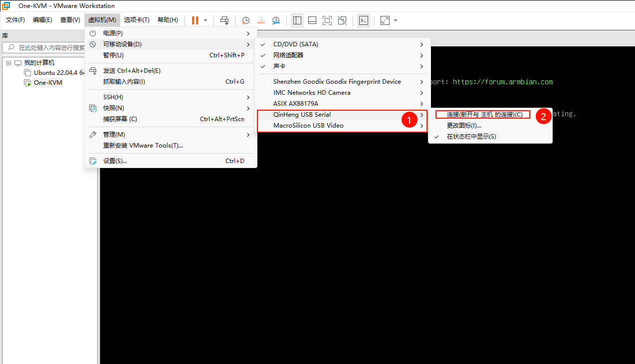Screen dimensions: 635x364
Task: Click the send Ctrl+Alt+Del toolbar icon
Action: tap(225, 20)
